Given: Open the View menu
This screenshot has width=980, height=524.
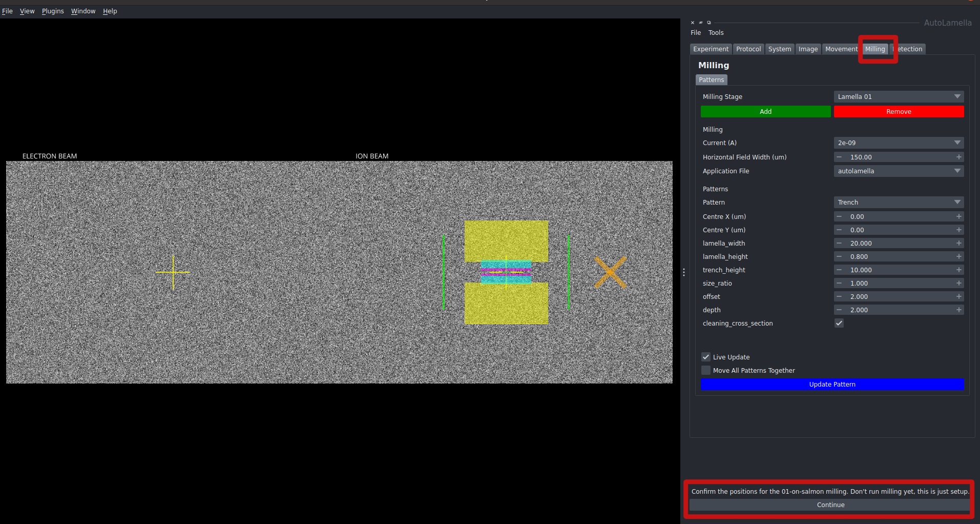Looking at the screenshot, I should [x=27, y=11].
